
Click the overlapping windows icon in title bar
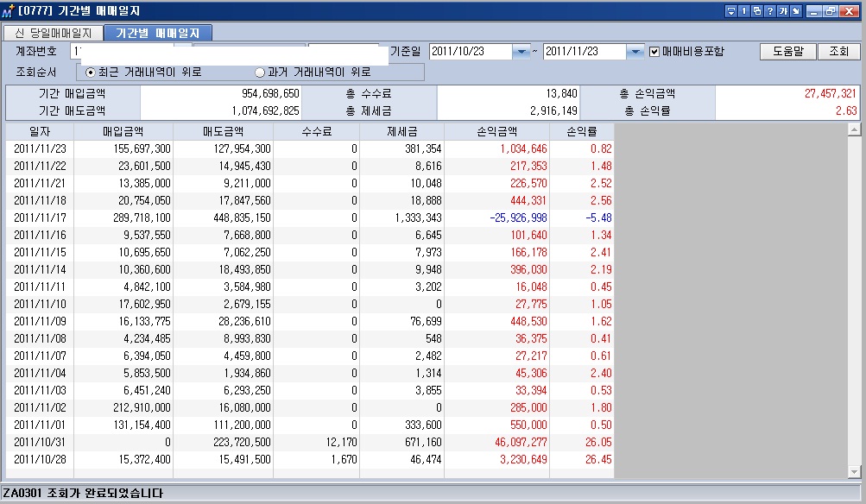pos(756,11)
